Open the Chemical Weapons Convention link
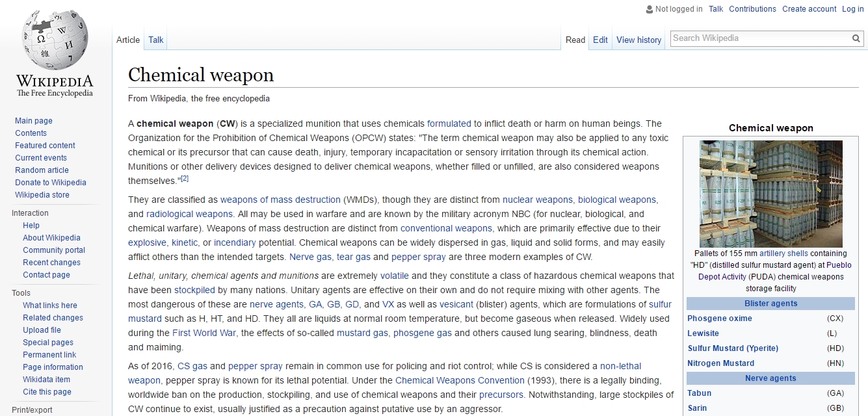868x416 pixels. [460, 380]
